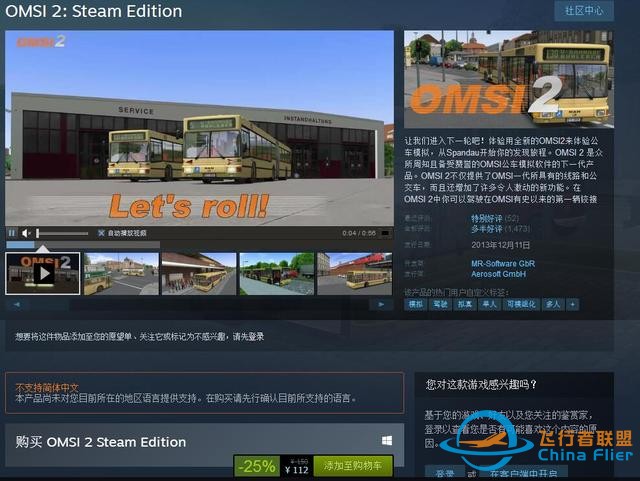View all reviews 多半好评 link
The height and width of the screenshot is (481, 640).
pyautogui.click(x=487, y=229)
